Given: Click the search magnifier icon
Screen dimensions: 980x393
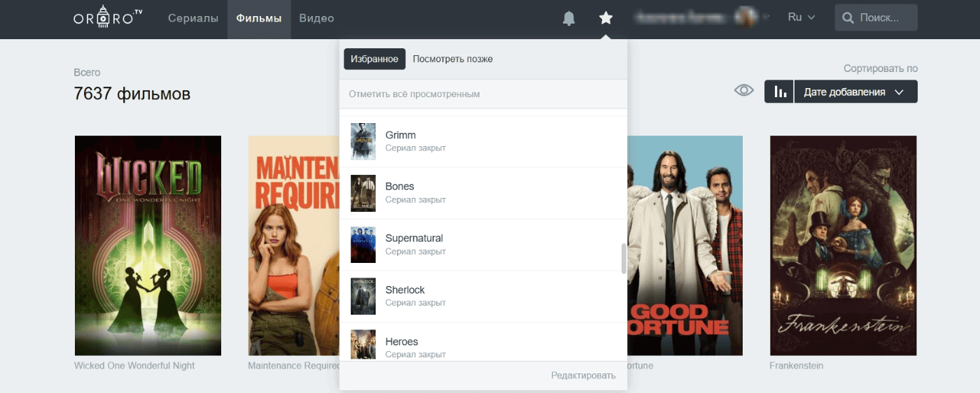Looking at the screenshot, I should point(848,17).
